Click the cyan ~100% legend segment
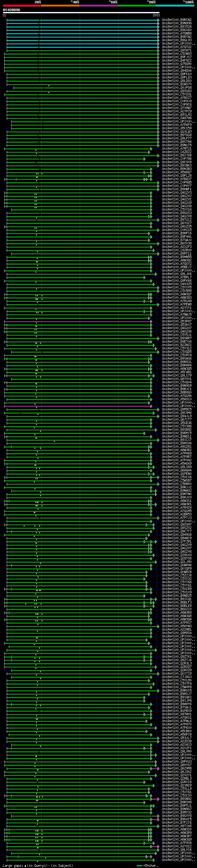 [175, 6]
